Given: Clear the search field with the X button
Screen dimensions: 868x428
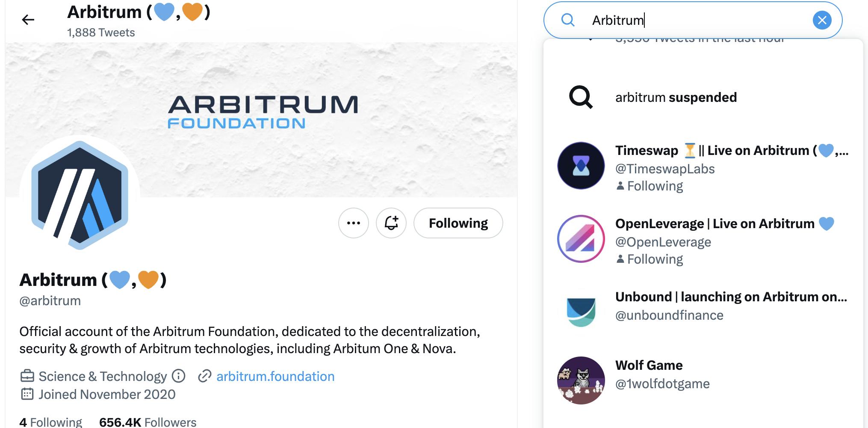Looking at the screenshot, I should pyautogui.click(x=821, y=20).
